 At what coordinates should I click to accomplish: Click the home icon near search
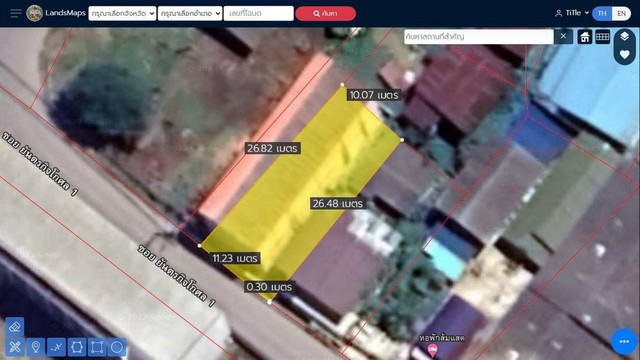tap(585, 37)
